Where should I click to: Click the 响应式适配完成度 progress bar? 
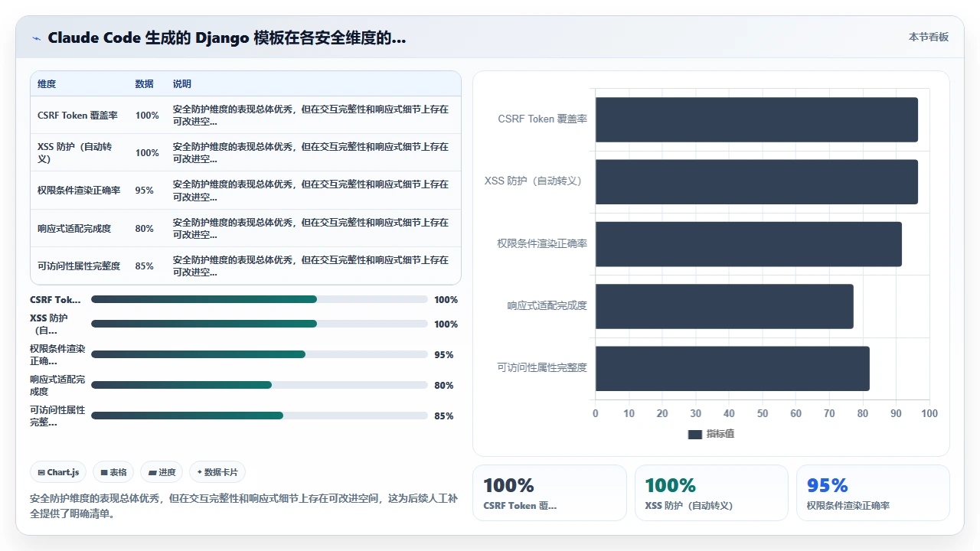tap(260, 385)
